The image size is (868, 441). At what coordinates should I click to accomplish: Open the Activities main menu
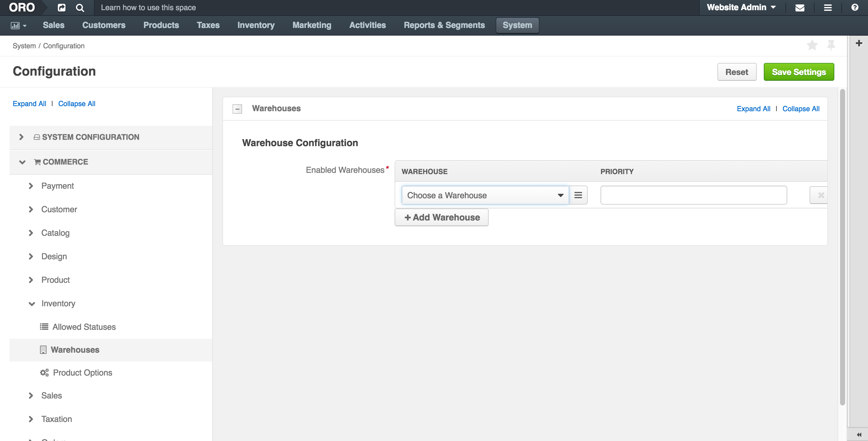(367, 25)
